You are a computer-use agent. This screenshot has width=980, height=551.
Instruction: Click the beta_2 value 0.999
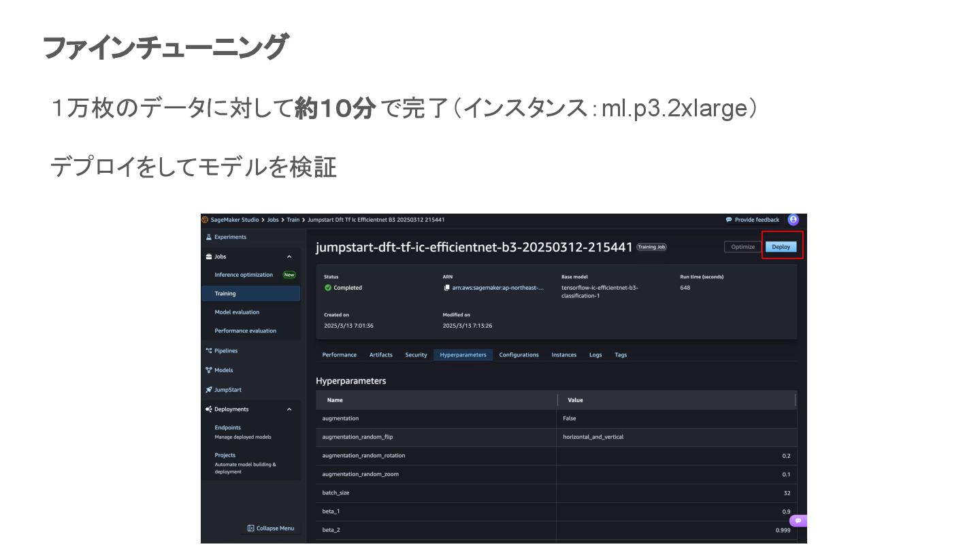coord(783,530)
